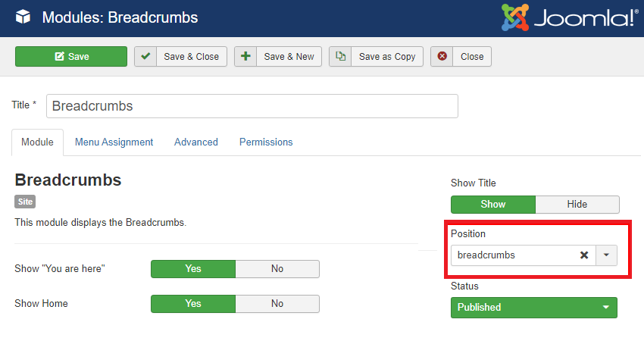
Task: Clear the breadcrumbs position with X
Action: 584,255
